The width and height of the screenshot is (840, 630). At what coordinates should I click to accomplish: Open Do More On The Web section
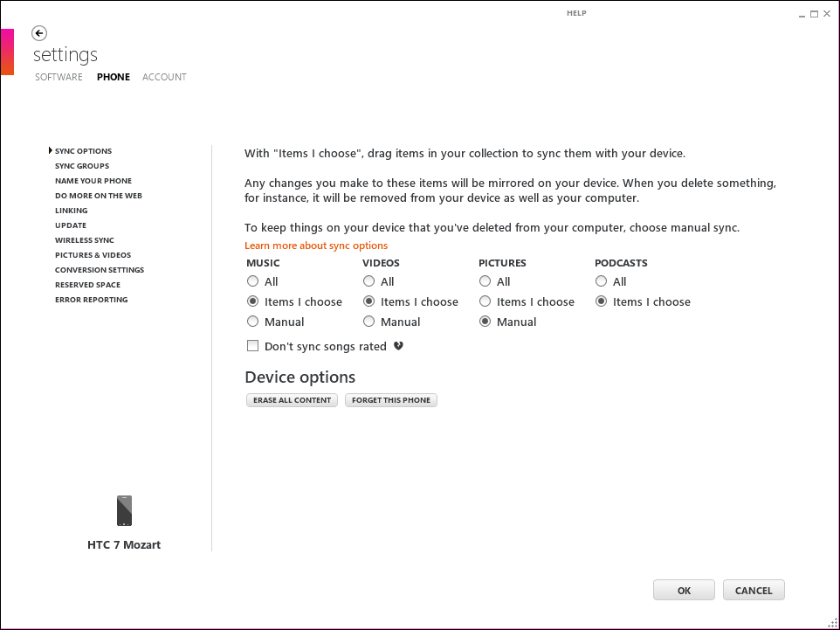click(x=99, y=196)
